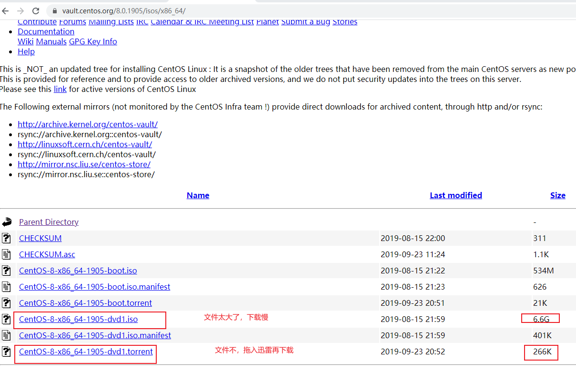Click the 2019-08-15 21:22 date cell
This screenshot has height=392, width=576.
413,271
